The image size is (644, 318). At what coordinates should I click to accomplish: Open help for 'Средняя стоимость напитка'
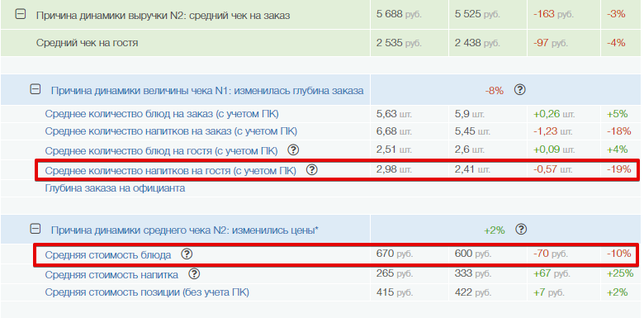tap(194, 273)
